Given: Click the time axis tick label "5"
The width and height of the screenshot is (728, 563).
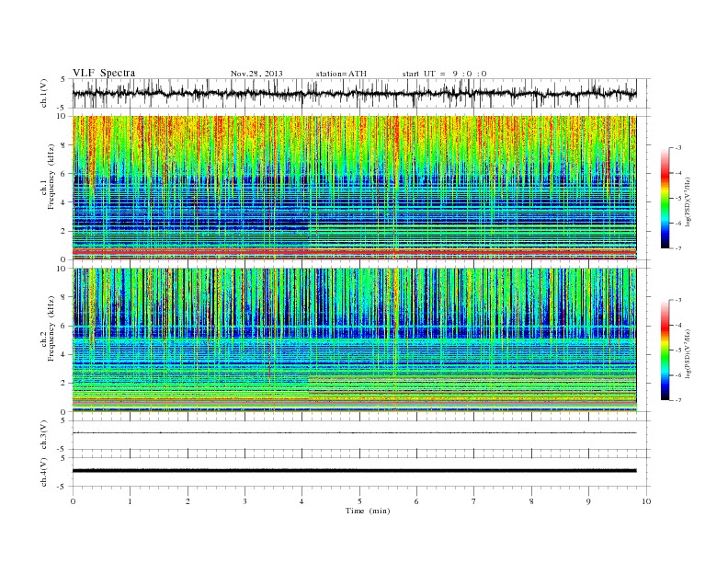Looking at the screenshot, I should (x=359, y=501).
